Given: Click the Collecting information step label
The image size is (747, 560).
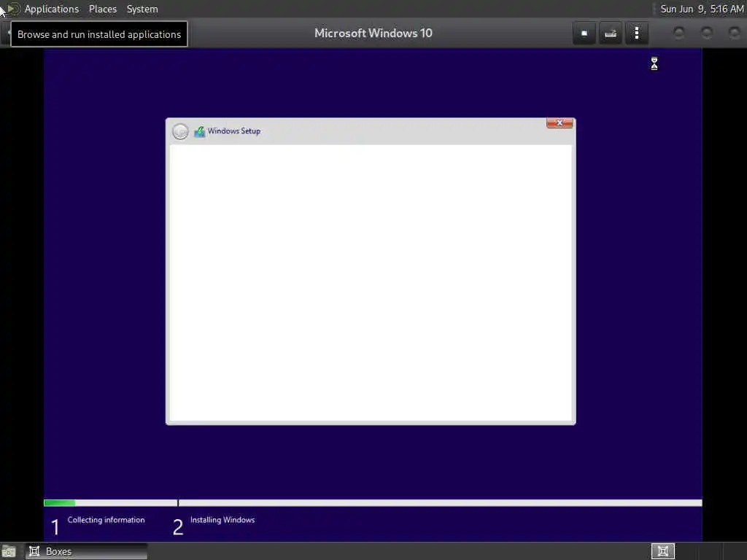Looking at the screenshot, I should [x=106, y=520].
